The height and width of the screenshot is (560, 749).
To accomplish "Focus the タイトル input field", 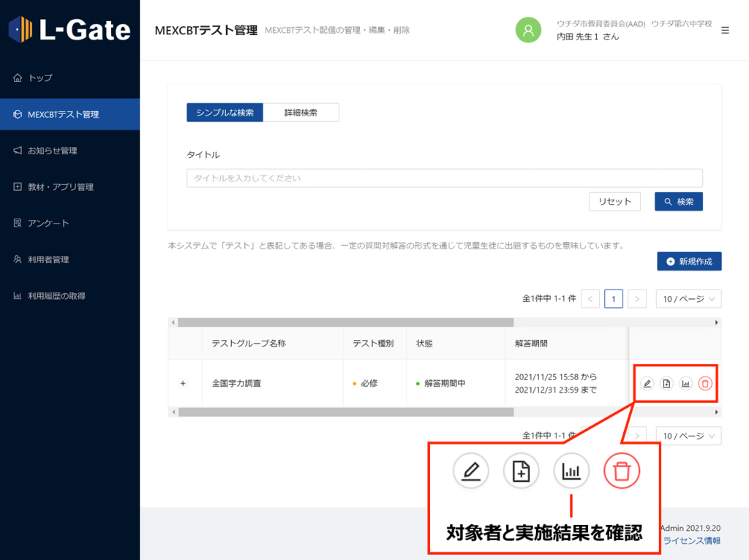I will (444, 178).
